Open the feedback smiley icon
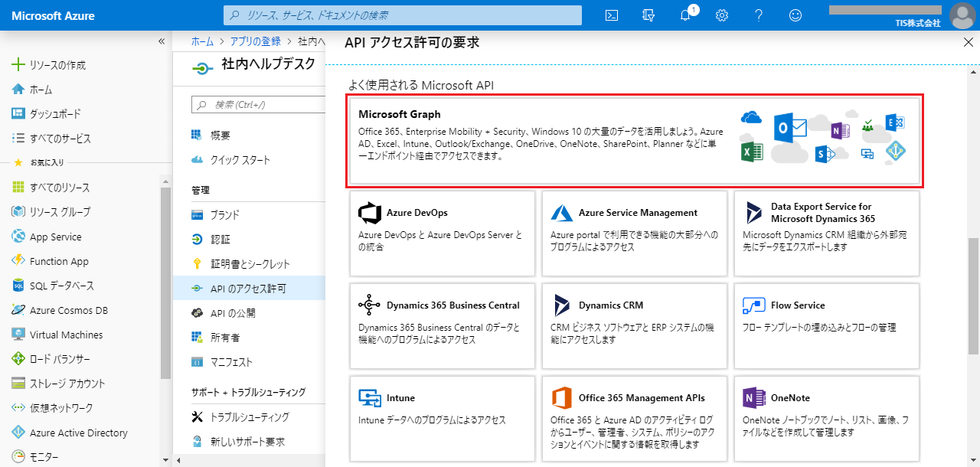This screenshot has height=467, width=980. pos(795,15)
